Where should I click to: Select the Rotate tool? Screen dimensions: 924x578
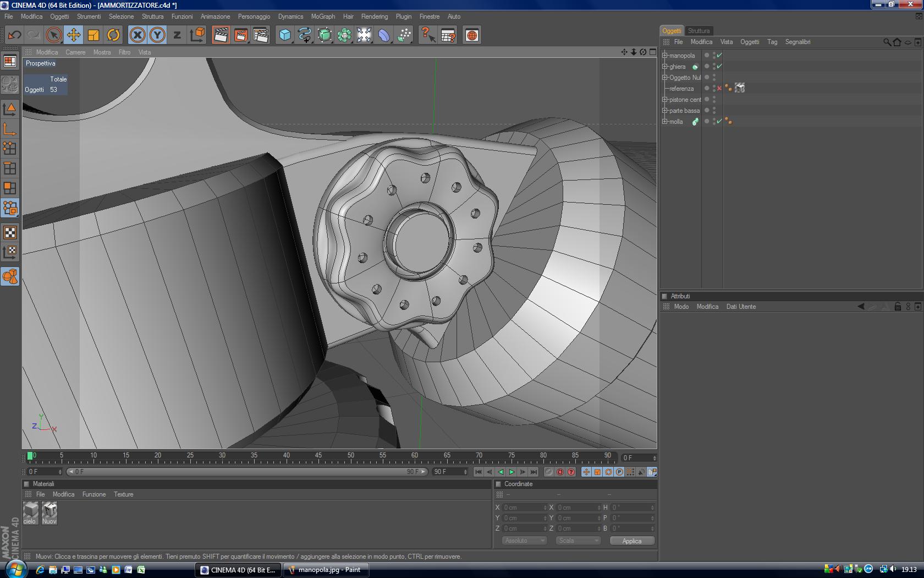point(113,35)
